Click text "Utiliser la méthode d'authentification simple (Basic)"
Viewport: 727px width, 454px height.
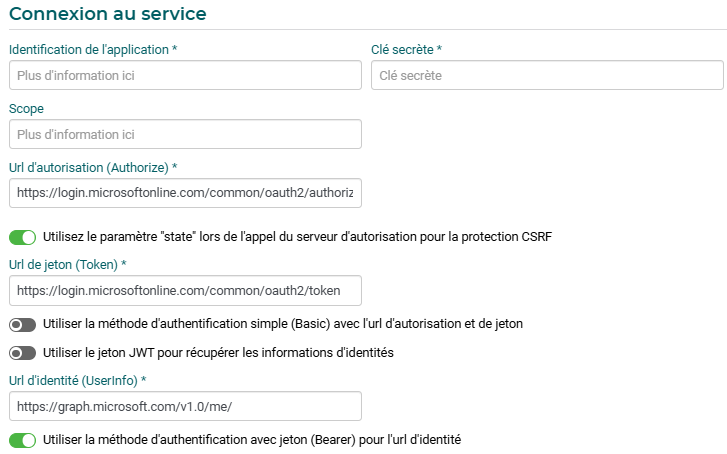[x=186, y=324]
